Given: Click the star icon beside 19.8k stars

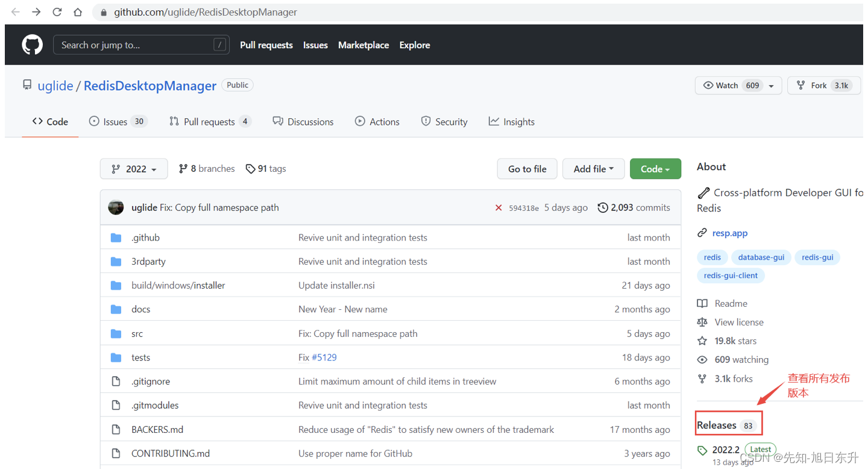Looking at the screenshot, I should [x=702, y=341].
